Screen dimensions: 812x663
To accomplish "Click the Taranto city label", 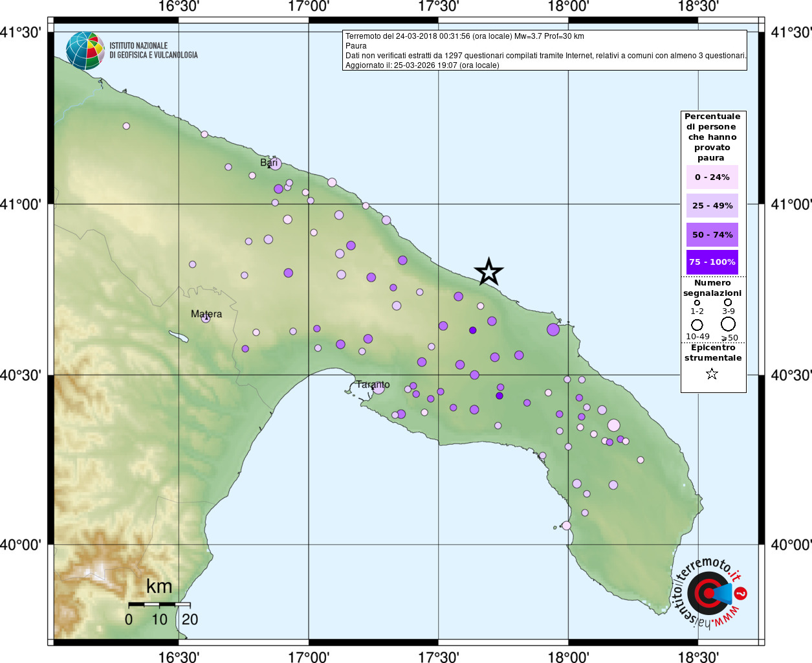I will pyautogui.click(x=373, y=385).
